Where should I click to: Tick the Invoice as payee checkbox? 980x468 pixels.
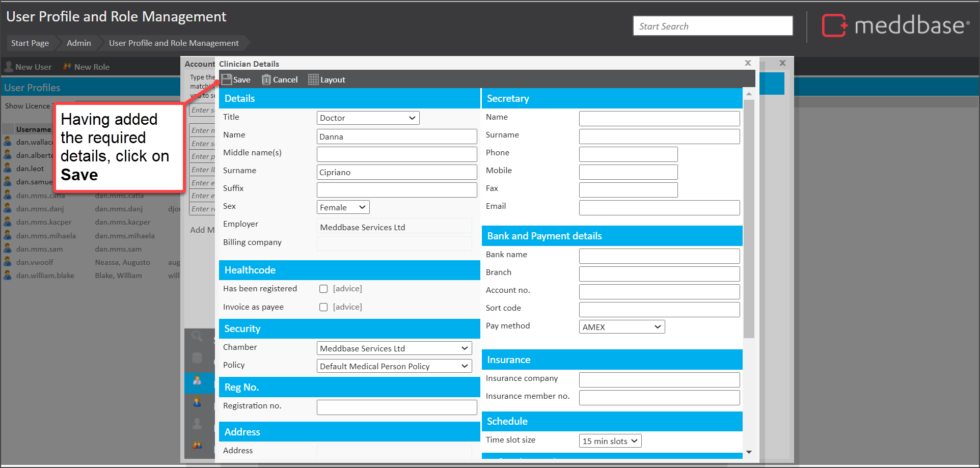point(323,307)
